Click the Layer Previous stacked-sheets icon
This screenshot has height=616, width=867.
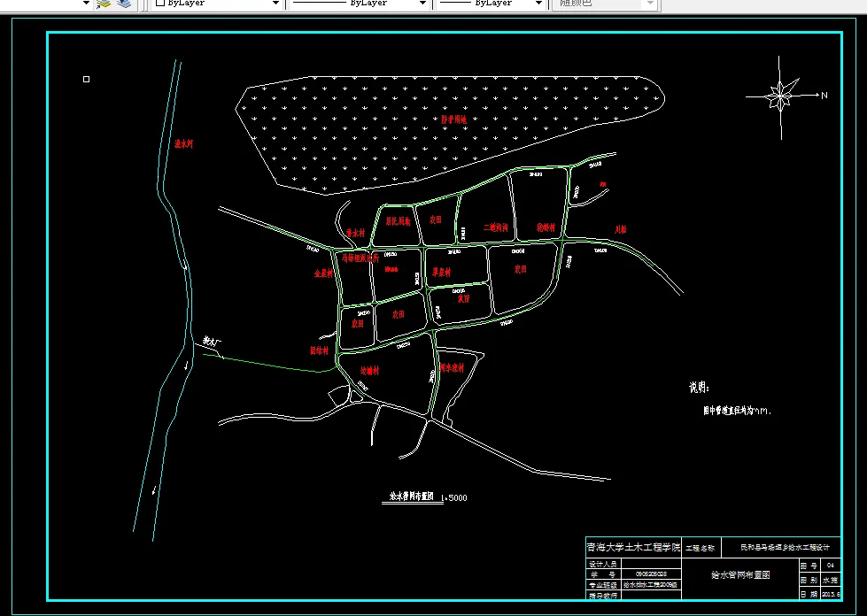[x=124, y=4]
